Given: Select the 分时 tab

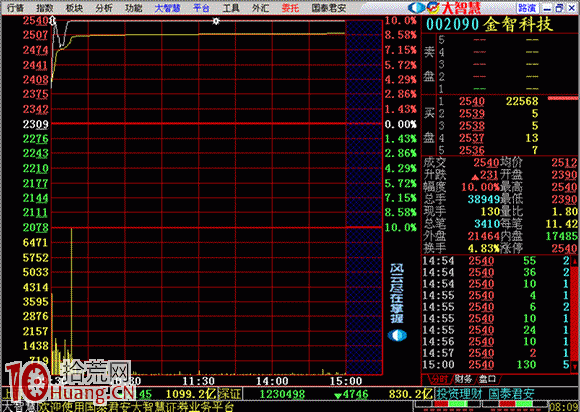Looking at the screenshot, I should click(x=439, y=379).
